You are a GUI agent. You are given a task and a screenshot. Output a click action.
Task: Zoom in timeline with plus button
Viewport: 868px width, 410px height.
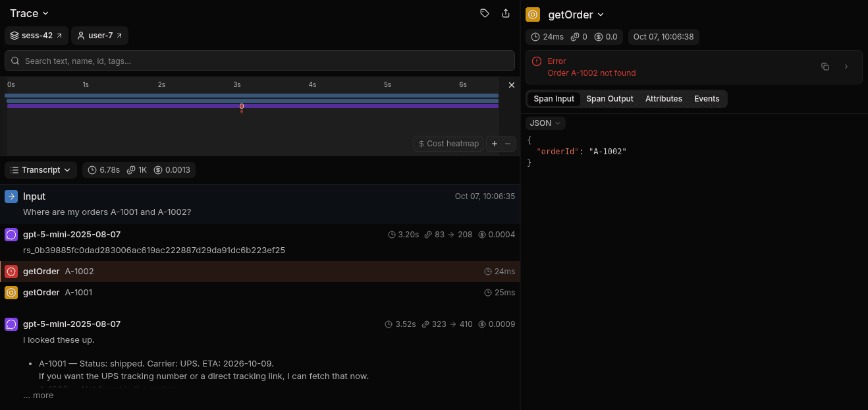[495, 144]
